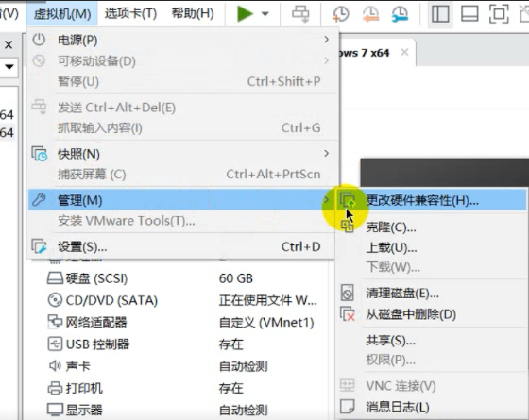Click the hardware compatibility upgrade icon

point(348,200)
